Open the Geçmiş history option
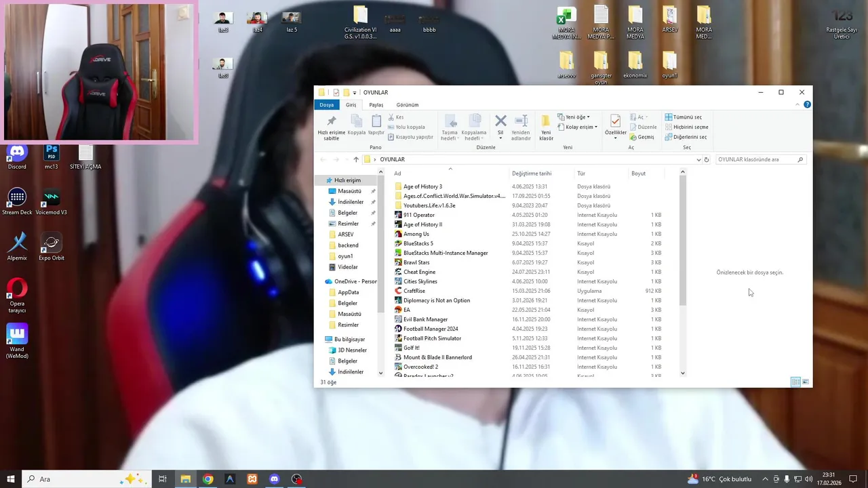868x488 pixels. (x=642, y=137)
